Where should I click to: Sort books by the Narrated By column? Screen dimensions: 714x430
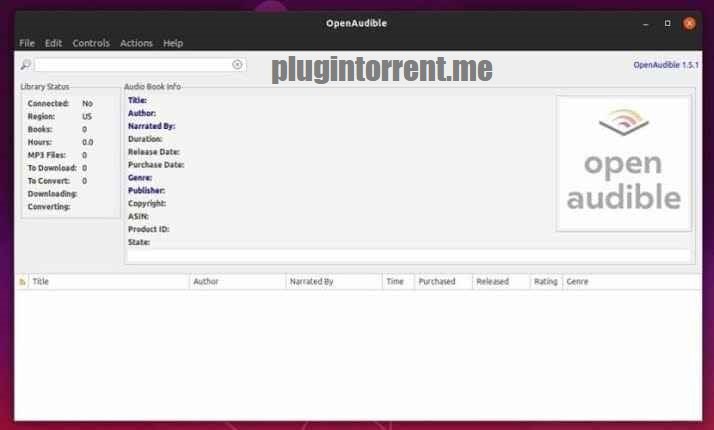(334, 282)
